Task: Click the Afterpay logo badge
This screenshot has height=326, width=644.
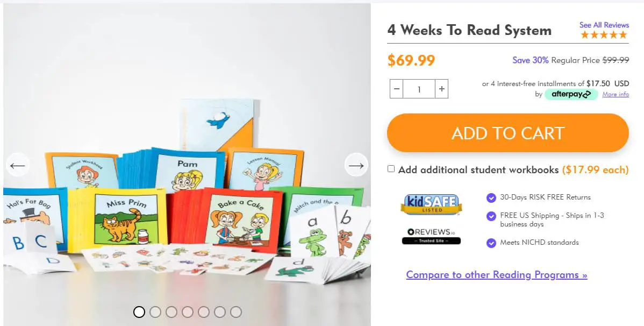Action: pos(571,94)
